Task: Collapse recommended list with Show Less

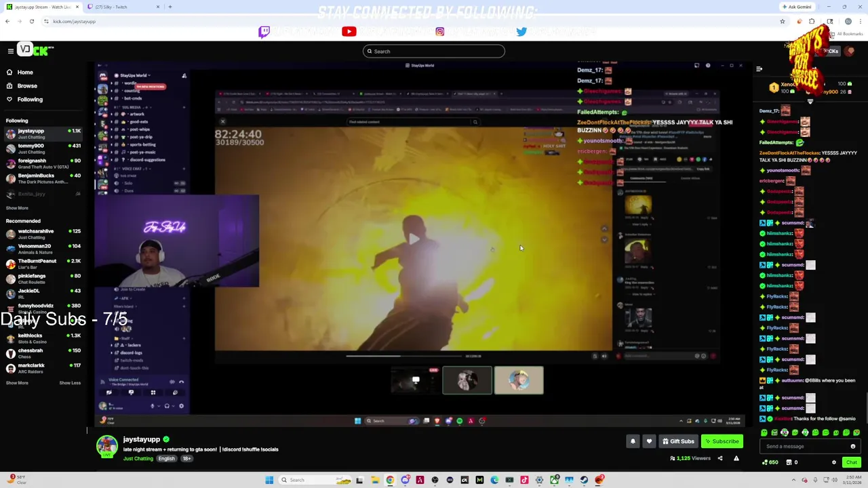Action: click(70, 383)
